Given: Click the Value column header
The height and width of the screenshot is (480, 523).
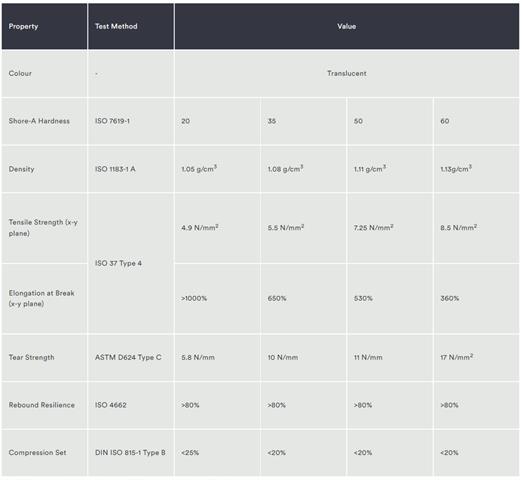Looking at the screenshot, I should pos(347,26).
